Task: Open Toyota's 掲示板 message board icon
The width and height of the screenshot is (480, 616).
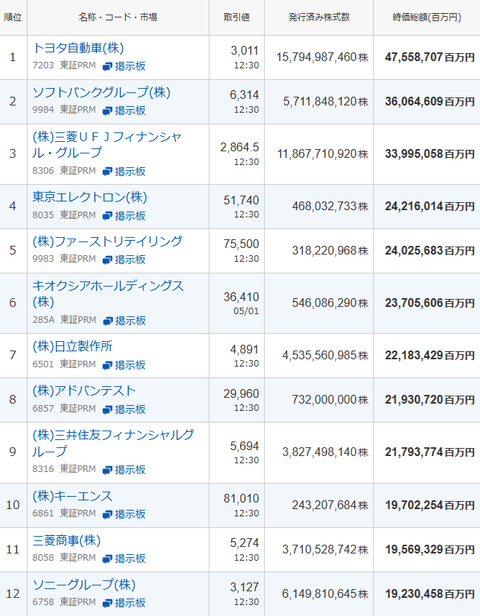Action: pyautogui.click(x=124, y=66)
